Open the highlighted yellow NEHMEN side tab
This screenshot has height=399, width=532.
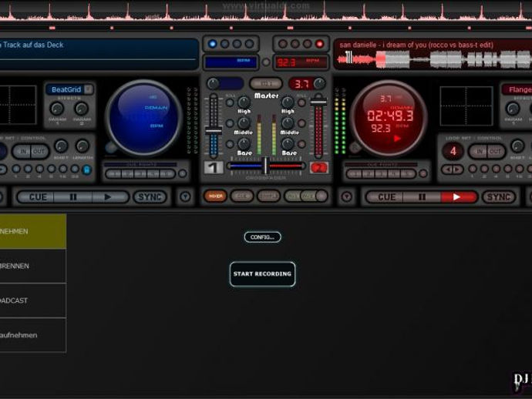point(33,231)
